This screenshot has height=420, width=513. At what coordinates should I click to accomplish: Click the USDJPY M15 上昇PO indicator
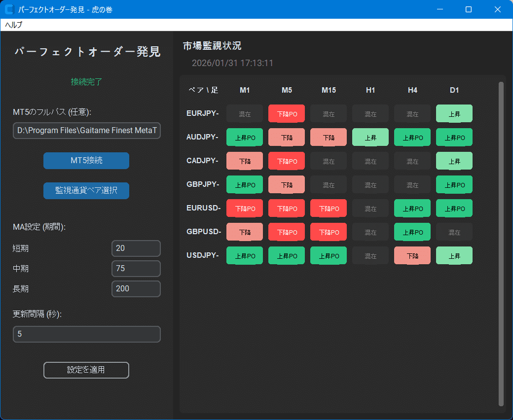[328, 255]
